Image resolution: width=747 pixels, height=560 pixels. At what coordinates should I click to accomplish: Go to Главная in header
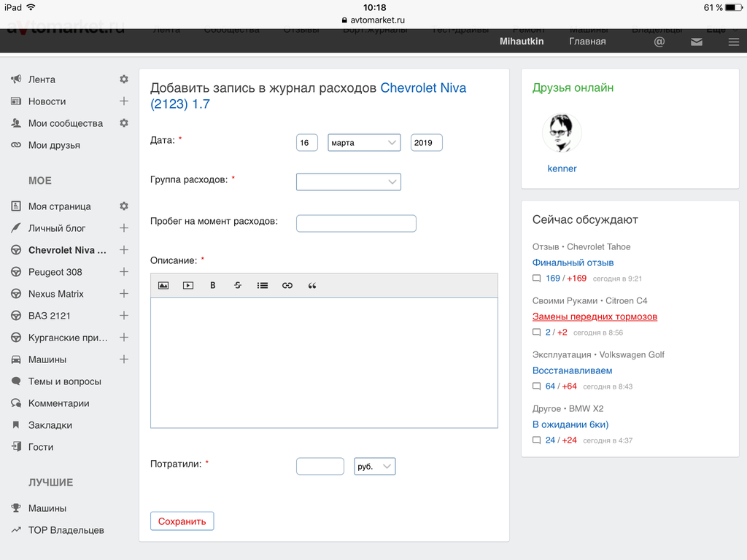point(587,42)
